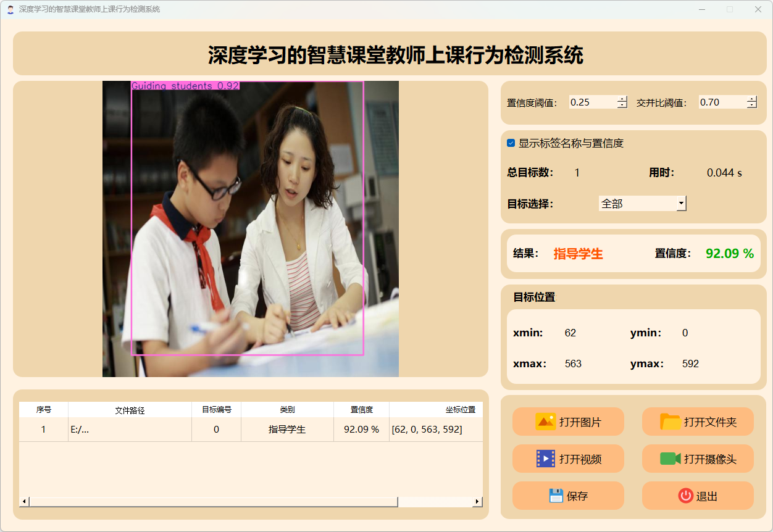
Task: Click the film strip icon on 打开视频
Action: [x=546, y=459]
